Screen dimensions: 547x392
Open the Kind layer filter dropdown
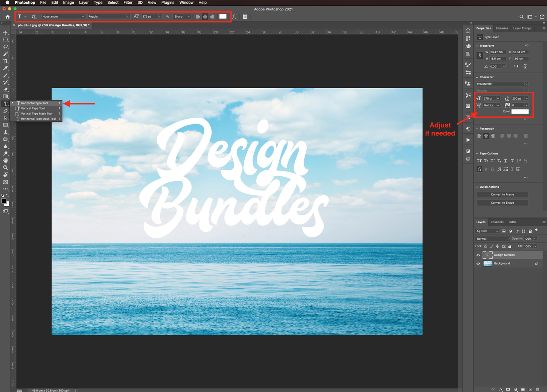tap(487, 231)
